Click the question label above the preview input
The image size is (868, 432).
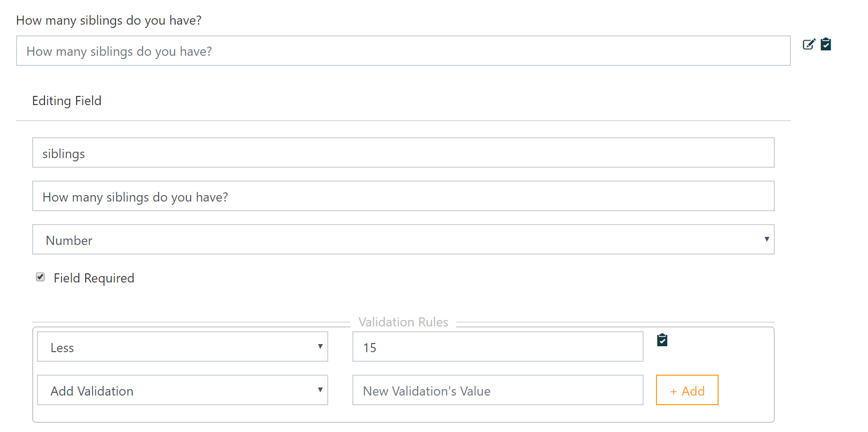pos(109,20)
